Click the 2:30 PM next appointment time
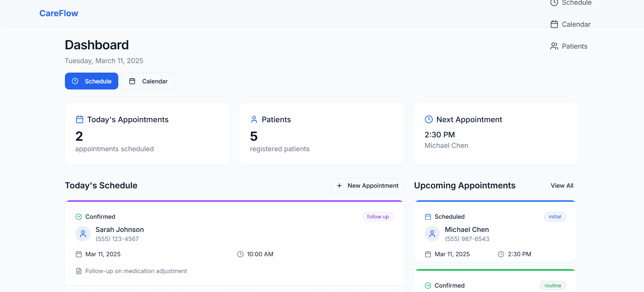This screenshot has height=292, width=644. tap(439, 135)
